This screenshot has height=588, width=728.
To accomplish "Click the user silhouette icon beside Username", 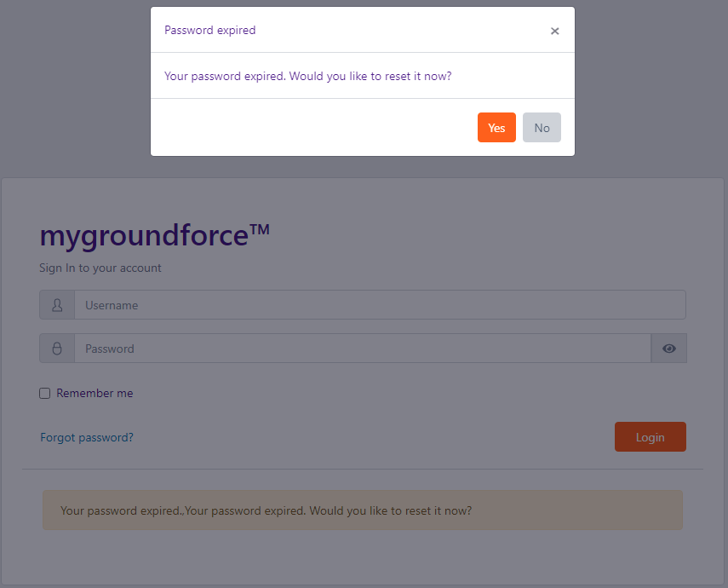I will click(x=57, y=305).
